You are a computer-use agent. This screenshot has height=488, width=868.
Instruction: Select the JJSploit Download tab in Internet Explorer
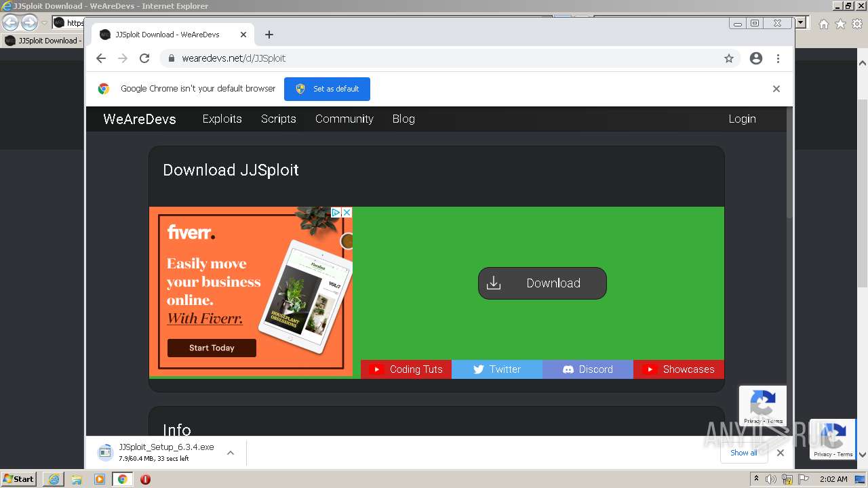pyautogui.click(x=42, y=41)
